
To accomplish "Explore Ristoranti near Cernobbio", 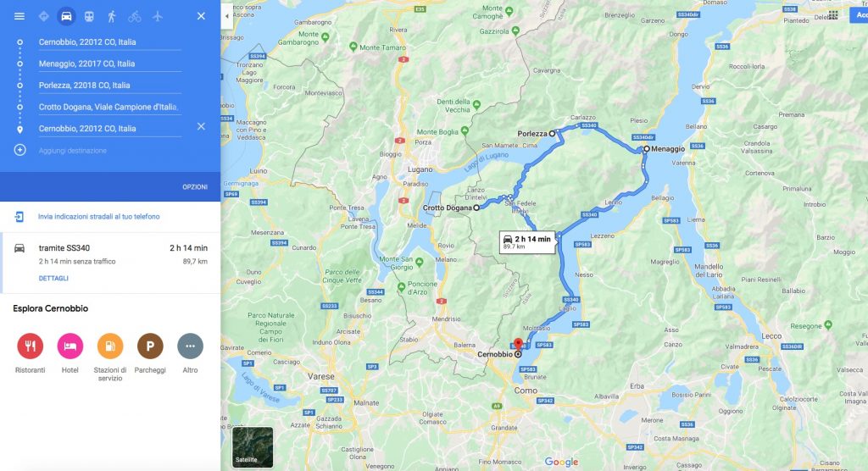I will pyautogui.click(x=30, y=352).
